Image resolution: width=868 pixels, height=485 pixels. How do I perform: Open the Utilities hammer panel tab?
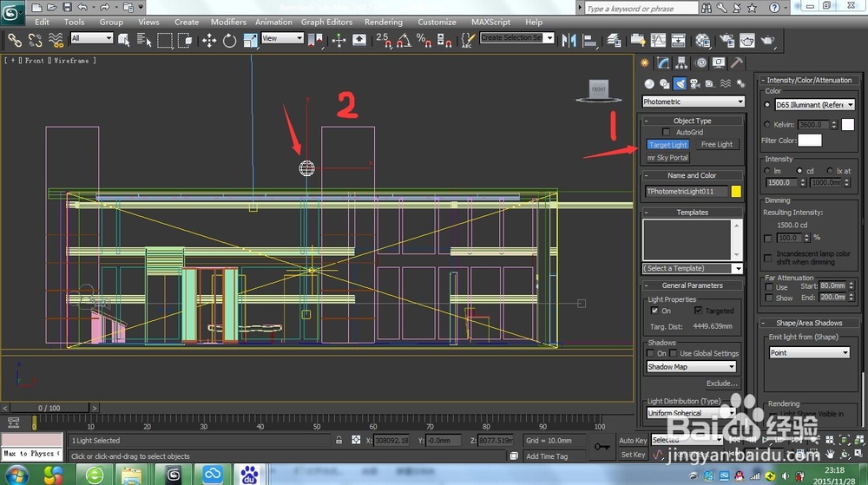coord(736,63)
